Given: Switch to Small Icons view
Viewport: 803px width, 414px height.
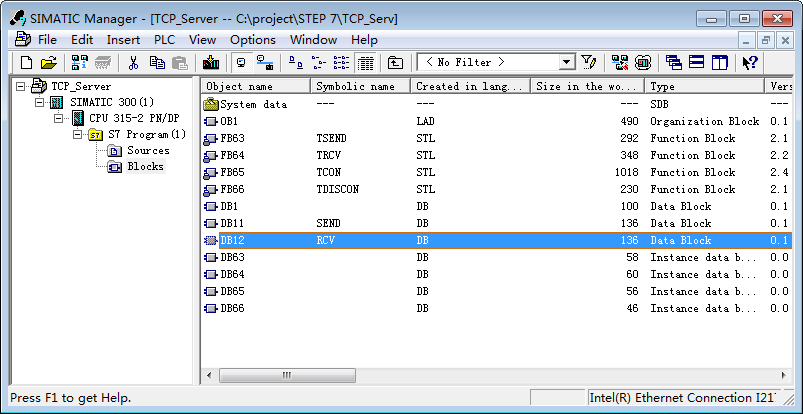Looking at the screenshot, I should click(319, 63).
